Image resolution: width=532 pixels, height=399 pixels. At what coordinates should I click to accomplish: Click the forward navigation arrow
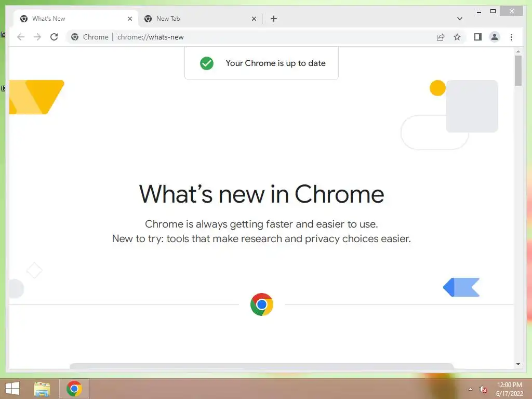click(x=37, y=37)
